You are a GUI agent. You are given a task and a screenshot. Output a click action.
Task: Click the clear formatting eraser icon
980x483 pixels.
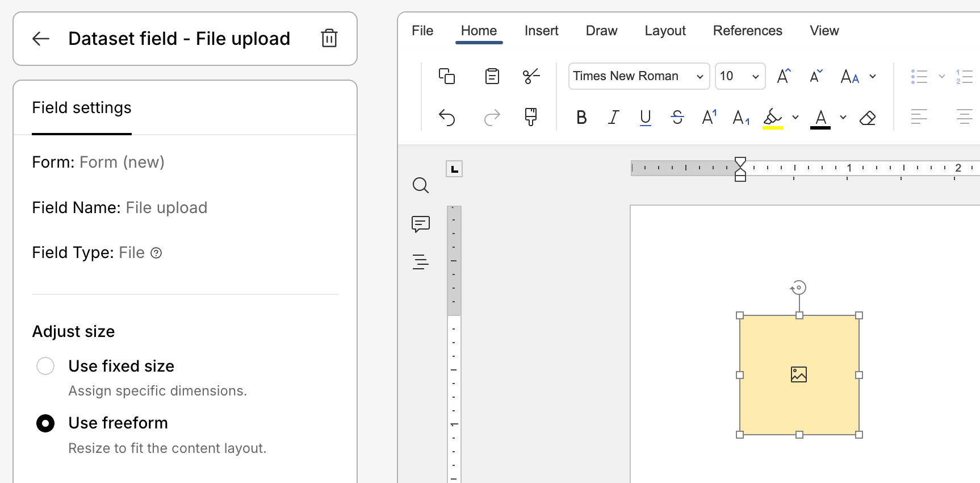(868, 118)
